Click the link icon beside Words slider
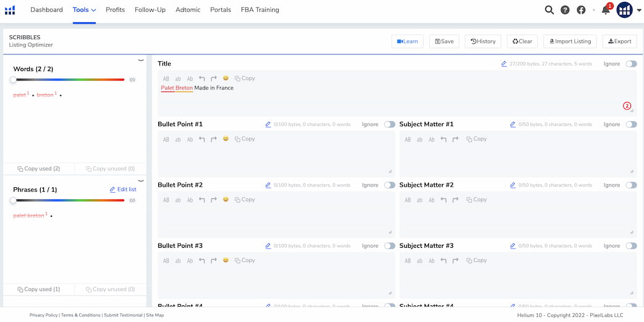This screenshot has width=644, height=322. pyautogui.click(x=132, y=80)
